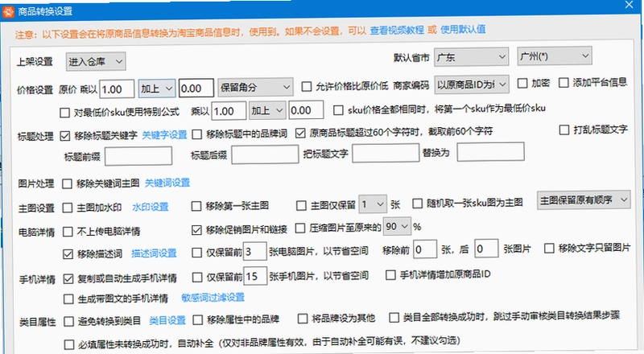644x354 pixels.
Task: Click the 标题前缀 input field
Action: pyautogui.click(x=138, y=156)
